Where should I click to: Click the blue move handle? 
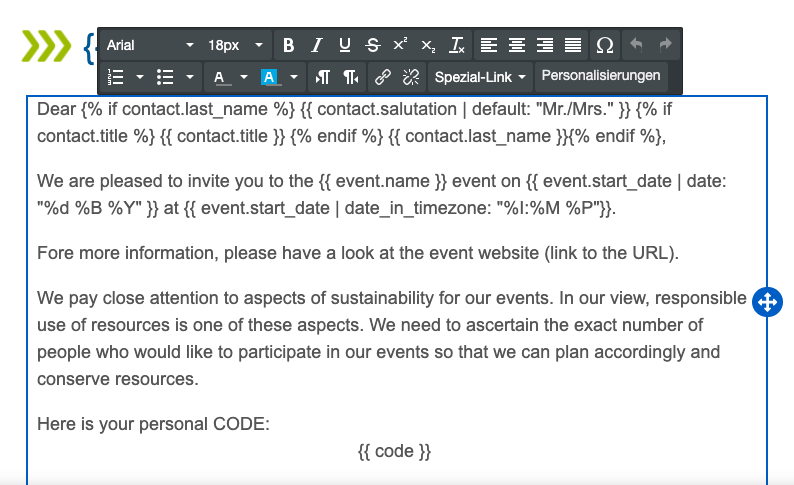coord(767,302)
